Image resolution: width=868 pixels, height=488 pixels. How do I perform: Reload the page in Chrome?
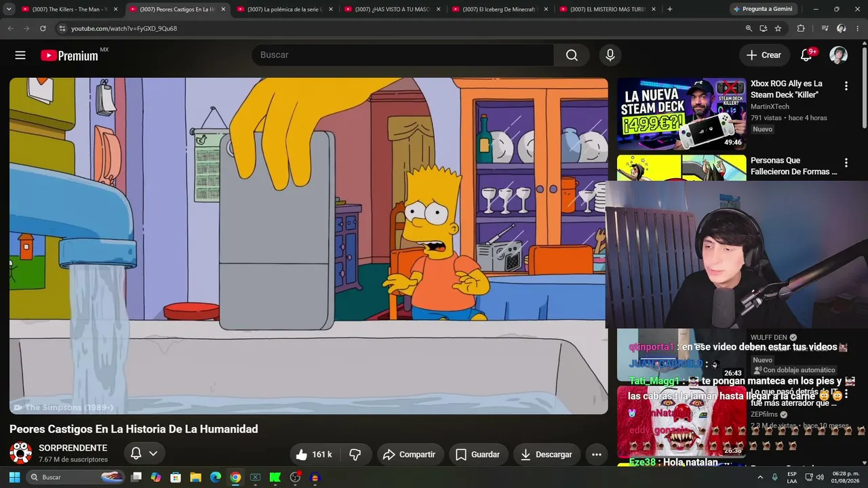click(x=43, y=28)
